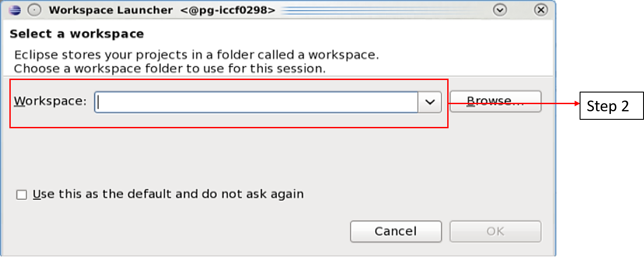
Task: Click the red arrow's tip
Action: pyautogui.click(x=579, y=104)
